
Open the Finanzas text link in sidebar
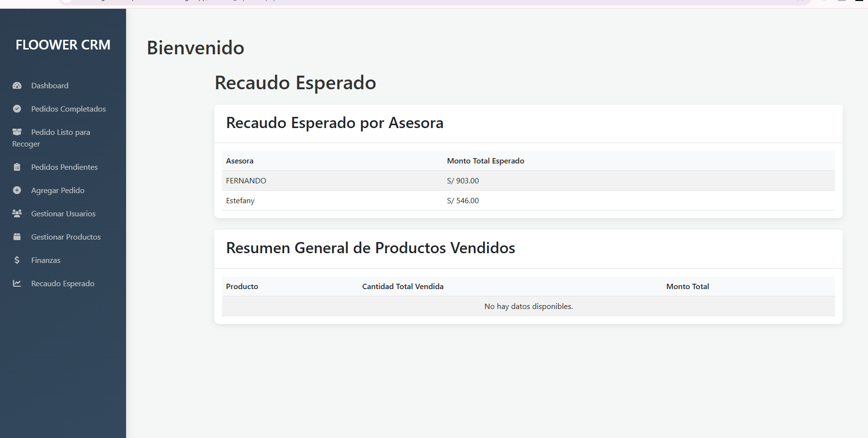46,260
